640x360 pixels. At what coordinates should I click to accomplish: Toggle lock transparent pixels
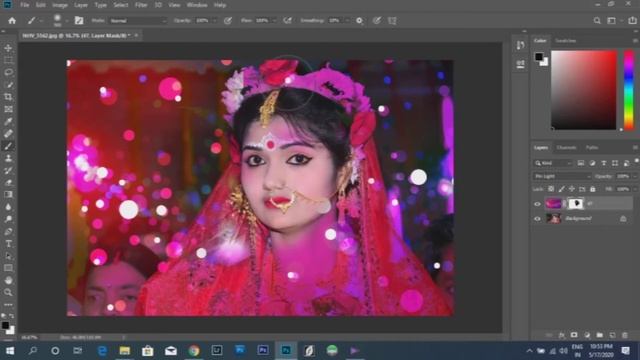pos(551,189)
